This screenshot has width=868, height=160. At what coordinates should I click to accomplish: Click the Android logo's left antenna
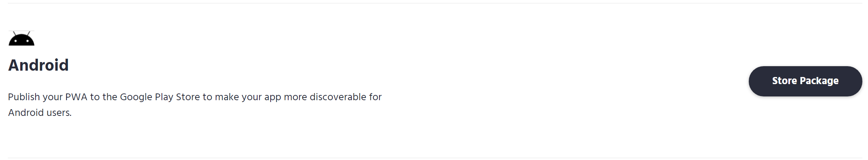[15, 34]
